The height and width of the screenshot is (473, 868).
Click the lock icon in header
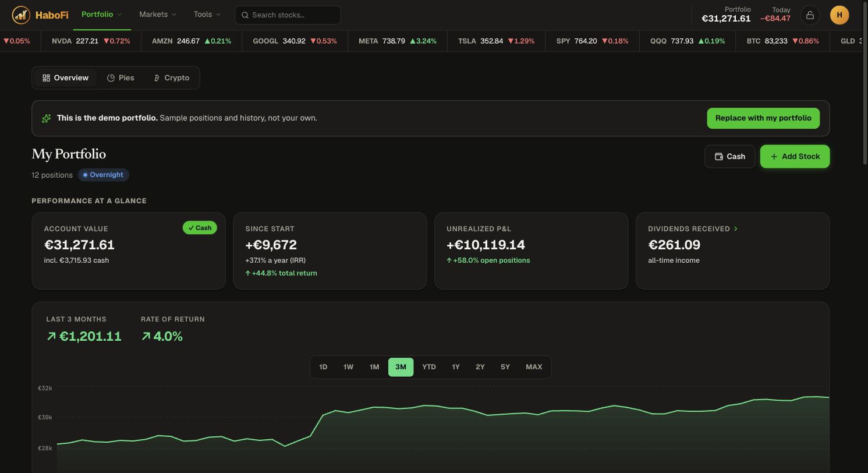coord(810,15)
